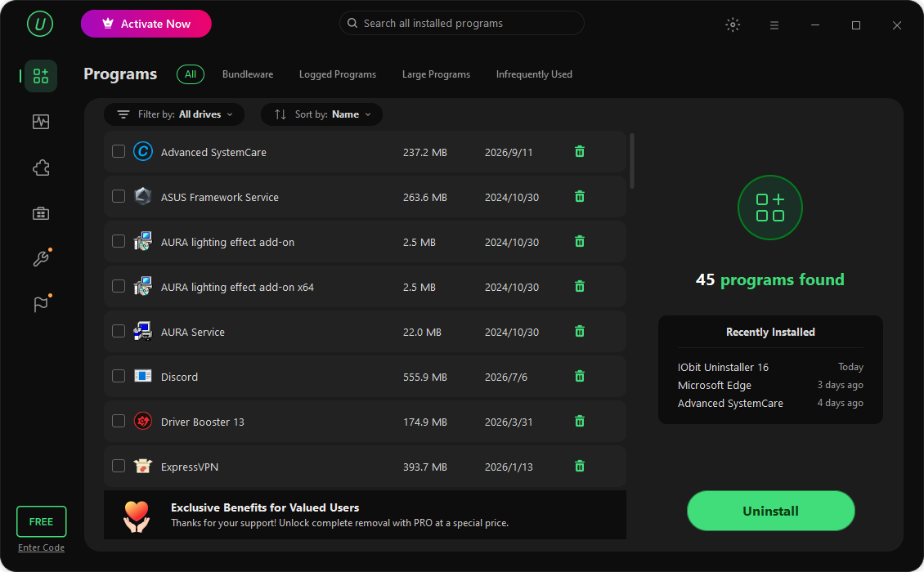
Task: Click the trash icon for Driver Booster 13
Action: point(580,421)
